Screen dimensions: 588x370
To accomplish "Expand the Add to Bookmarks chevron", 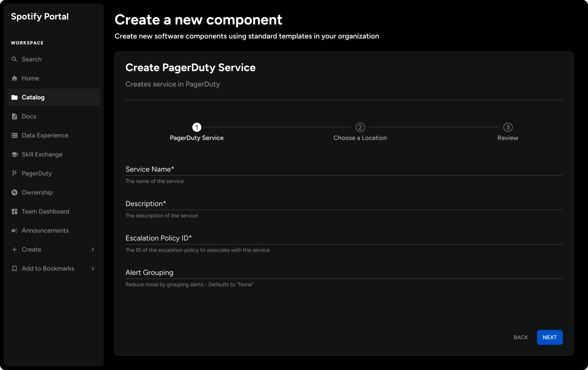I will [93, 268].
